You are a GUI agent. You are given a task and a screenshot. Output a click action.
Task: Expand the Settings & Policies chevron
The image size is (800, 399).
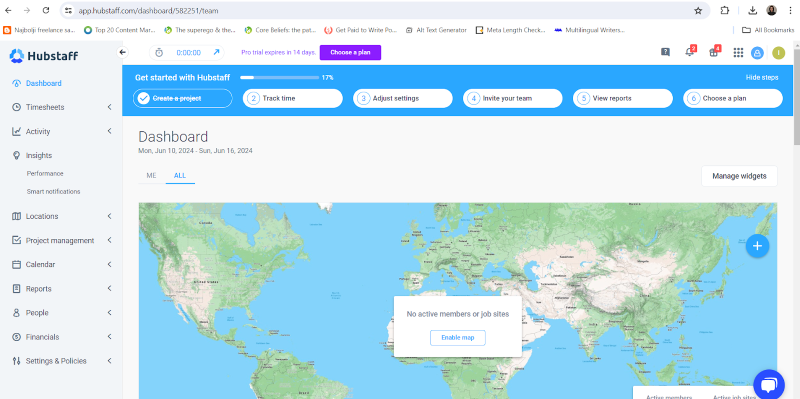tap(109, 361)
